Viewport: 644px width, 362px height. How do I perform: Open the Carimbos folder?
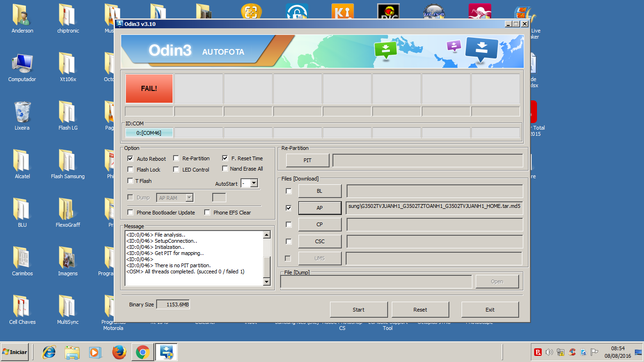click(22, 262)
